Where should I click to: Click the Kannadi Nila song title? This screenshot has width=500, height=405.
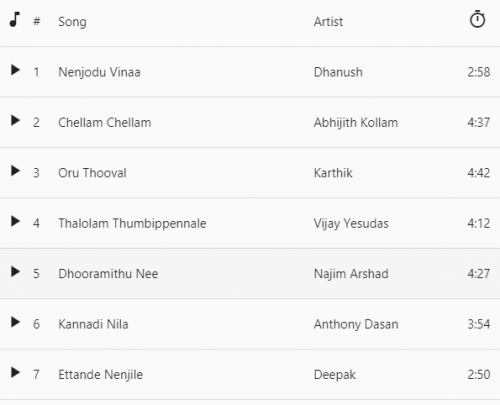click(x=93, y=324)
